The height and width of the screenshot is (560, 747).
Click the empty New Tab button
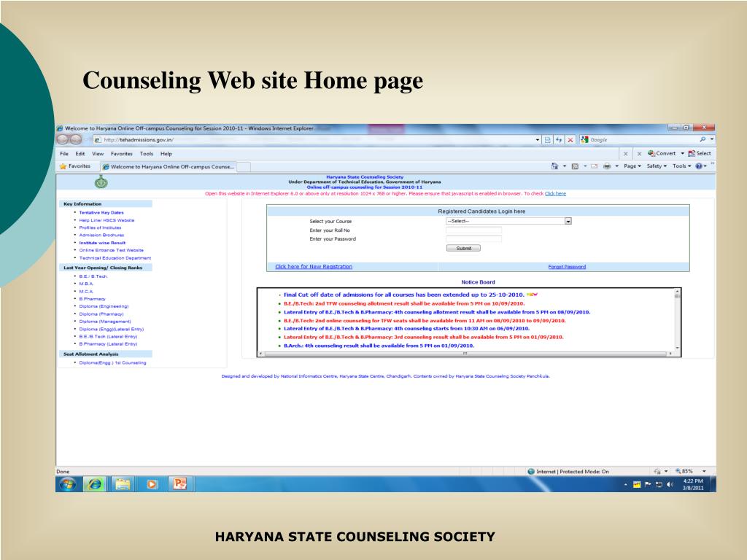point(244,167)
